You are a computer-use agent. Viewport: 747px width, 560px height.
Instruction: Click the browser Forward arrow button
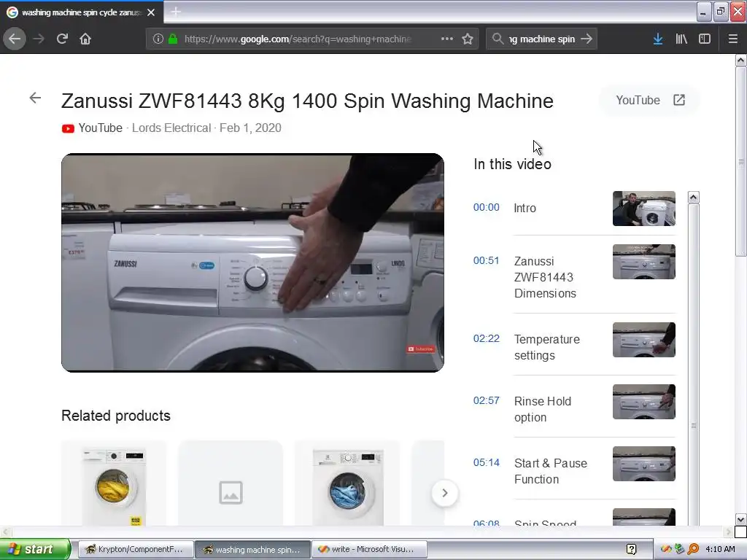click(39, 39)
